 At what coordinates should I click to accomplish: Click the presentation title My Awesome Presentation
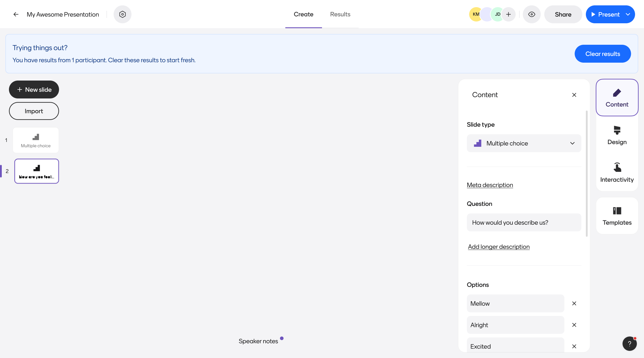tap(63, 14)
